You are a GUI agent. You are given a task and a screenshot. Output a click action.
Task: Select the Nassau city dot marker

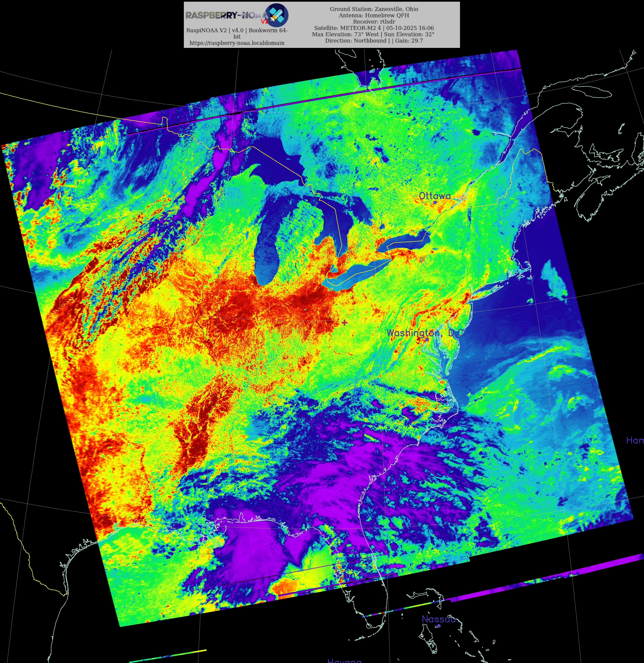(439, 626)
